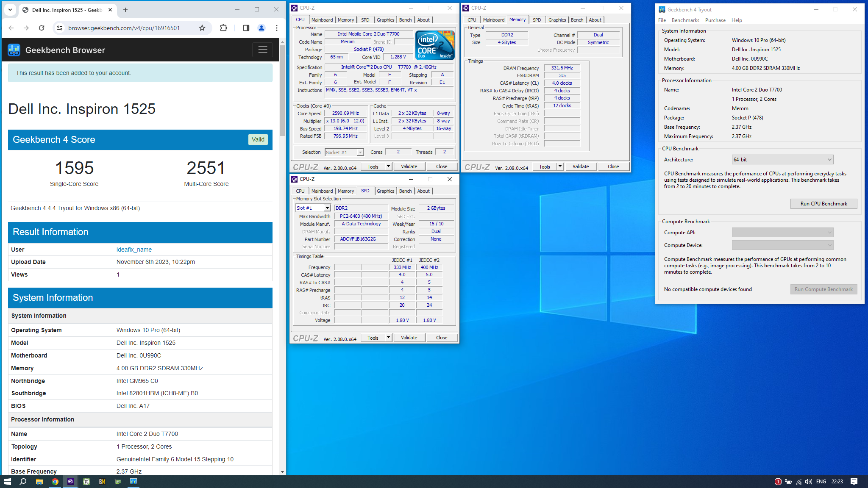Reload the Geekbench Browser page
Image resolution: width=868 pixels, height=488 pixels.
pyautogui.click(x=42, y=28)
